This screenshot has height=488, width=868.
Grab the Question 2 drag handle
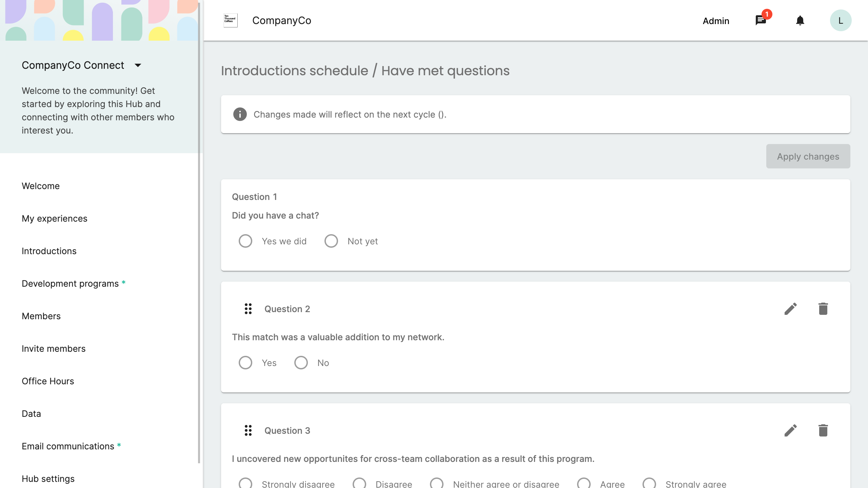248,309
